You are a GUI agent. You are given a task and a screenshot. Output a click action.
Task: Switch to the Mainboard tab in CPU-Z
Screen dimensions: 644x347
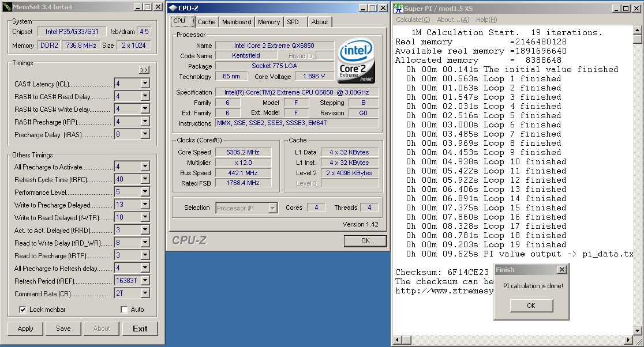coord(237,22)
